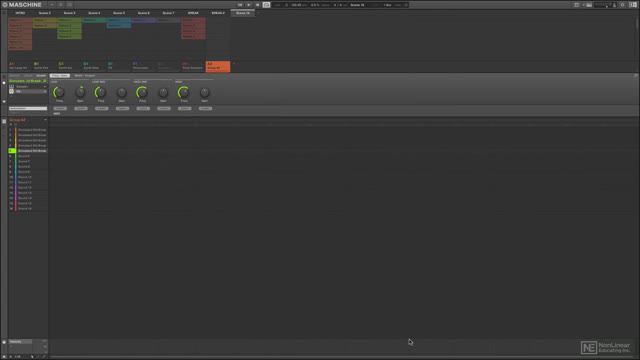Toggle pattern editor view icon left of A2
The image size is (640, 360).
point(4,121)
